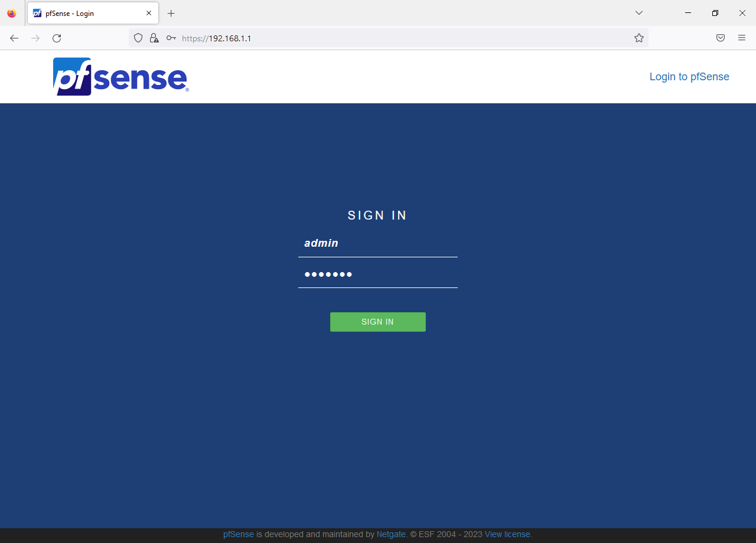Screen dimensions: 756x543
Task: Close the pfSense - Login tab
Action: pos(149,13)
